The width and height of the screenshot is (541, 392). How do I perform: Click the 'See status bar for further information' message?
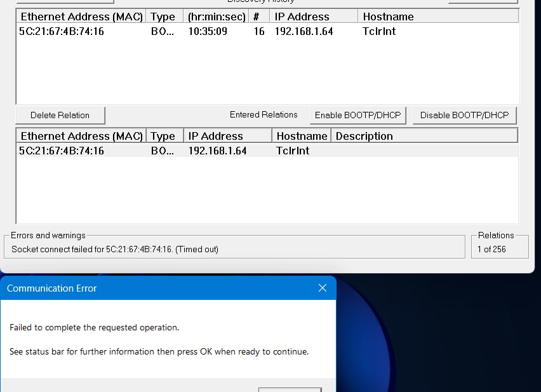pyautogui.click(x=159, y=351)
